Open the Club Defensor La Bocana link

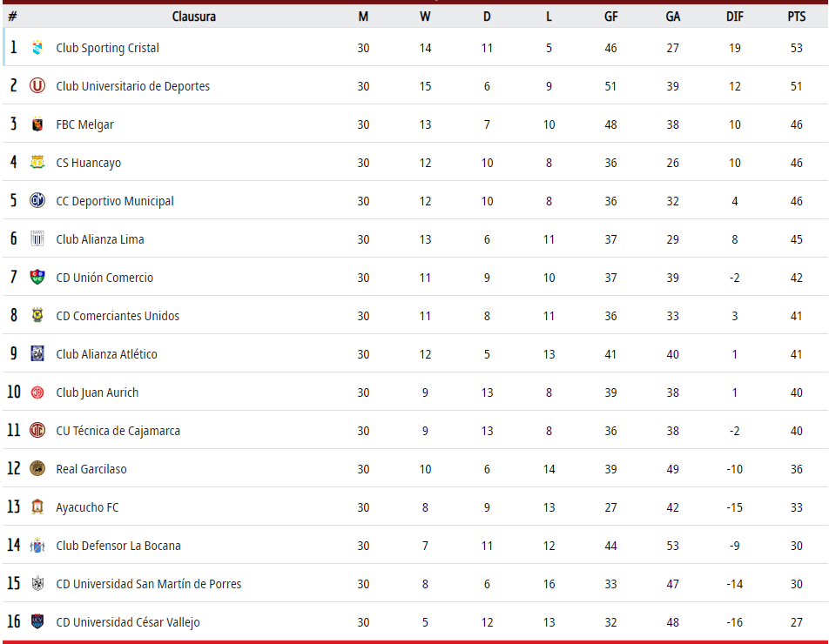118,546
